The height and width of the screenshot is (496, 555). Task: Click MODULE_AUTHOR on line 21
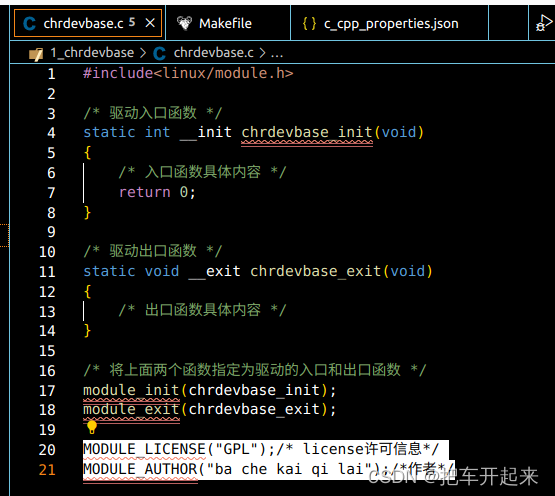(140, 469)
